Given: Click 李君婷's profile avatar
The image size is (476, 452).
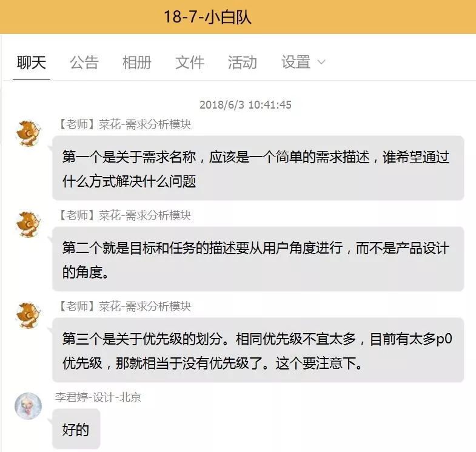Looking at the screenshot, I should click(x=28, y=406).
